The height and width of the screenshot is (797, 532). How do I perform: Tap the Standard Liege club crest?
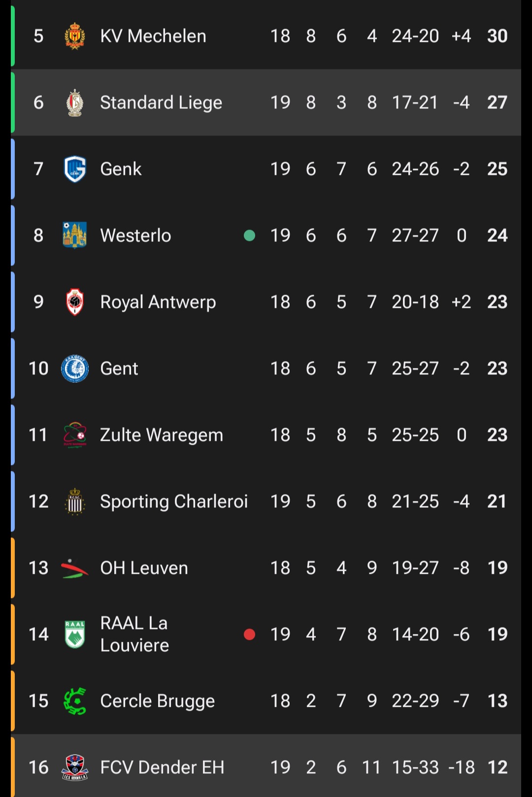pyautogui.click(x=75, y=102)
